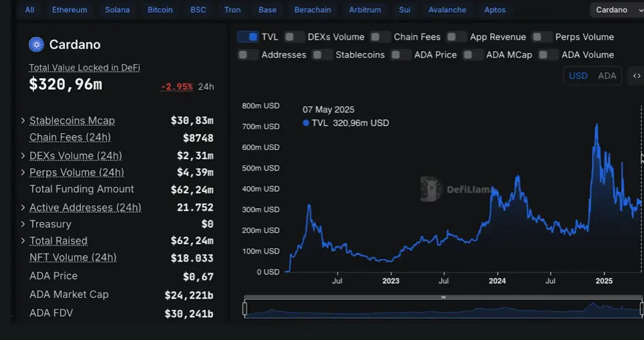
Task: Click the $320,96m TVL value
Action: point(66,84)
